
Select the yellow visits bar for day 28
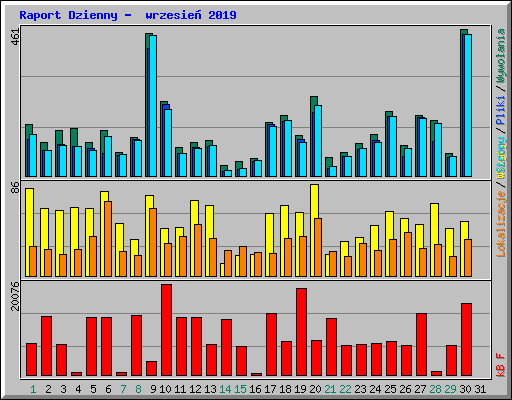click(434, 240)
